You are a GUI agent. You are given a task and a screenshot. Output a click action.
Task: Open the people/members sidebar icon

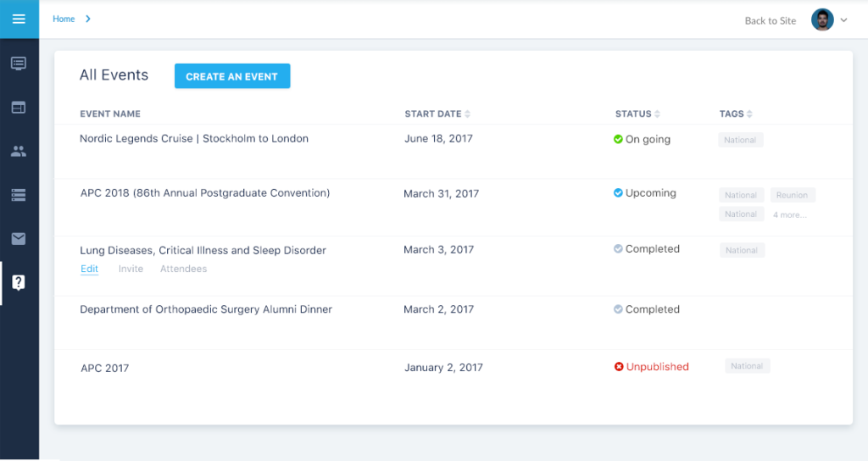pos(19,152)
